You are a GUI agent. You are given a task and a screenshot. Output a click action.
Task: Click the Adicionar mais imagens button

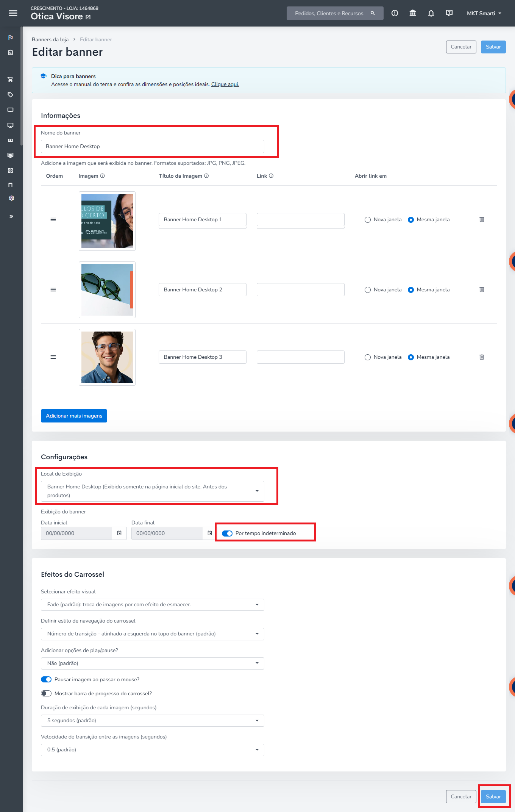point(74,416)
